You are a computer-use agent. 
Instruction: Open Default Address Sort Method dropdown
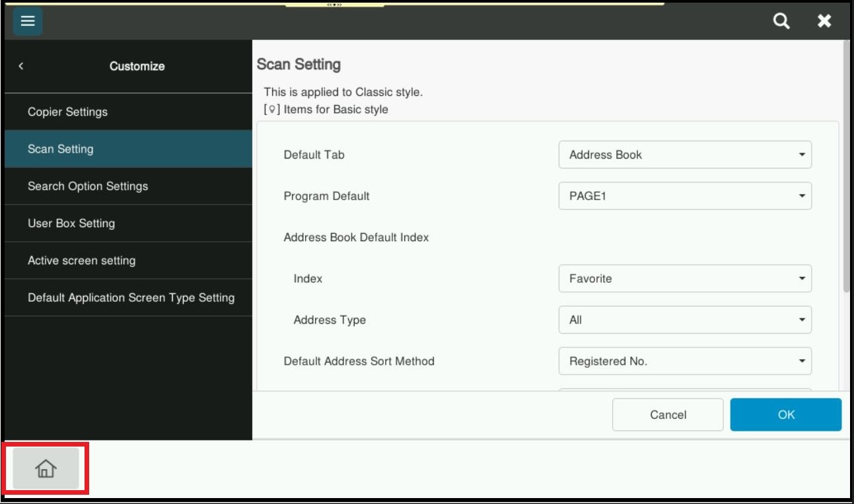point(684,361)
